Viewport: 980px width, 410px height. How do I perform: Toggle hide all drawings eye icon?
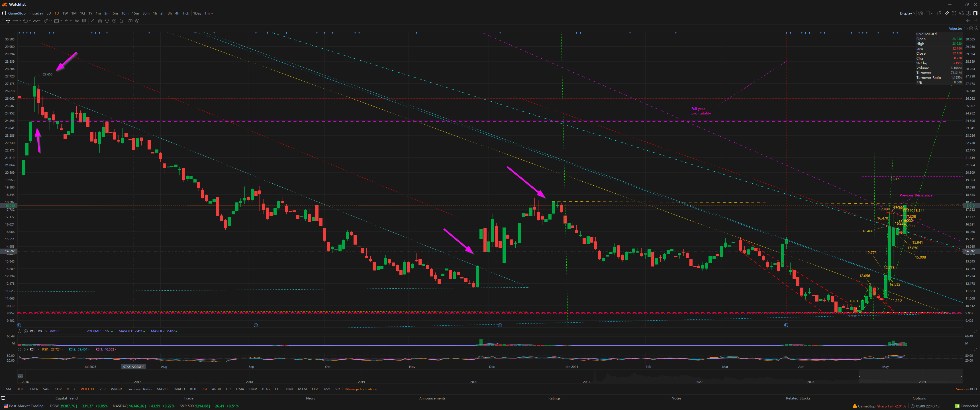point(114,21)
